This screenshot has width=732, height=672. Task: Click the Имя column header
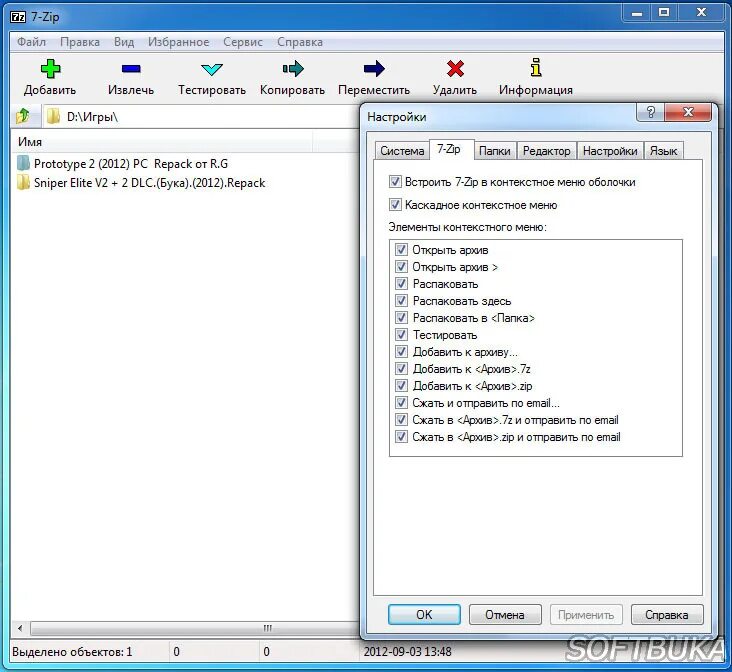click(x=161, y=141)
